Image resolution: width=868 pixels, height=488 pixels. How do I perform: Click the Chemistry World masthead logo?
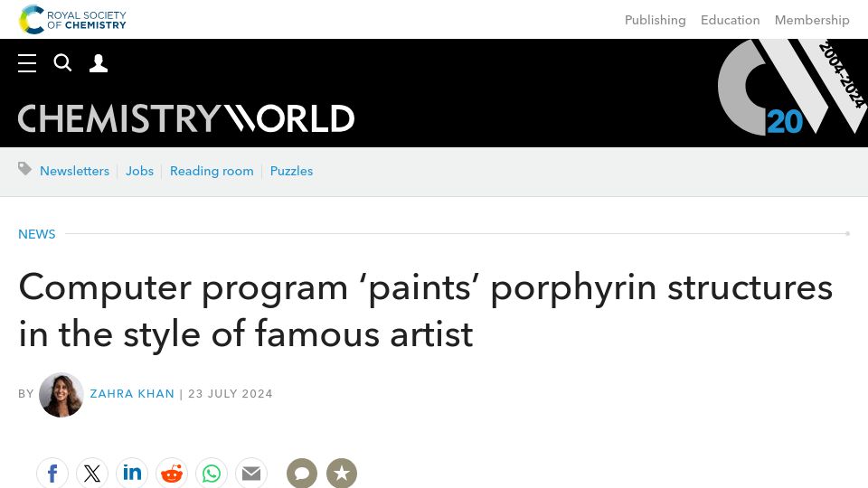click(186, 118)
